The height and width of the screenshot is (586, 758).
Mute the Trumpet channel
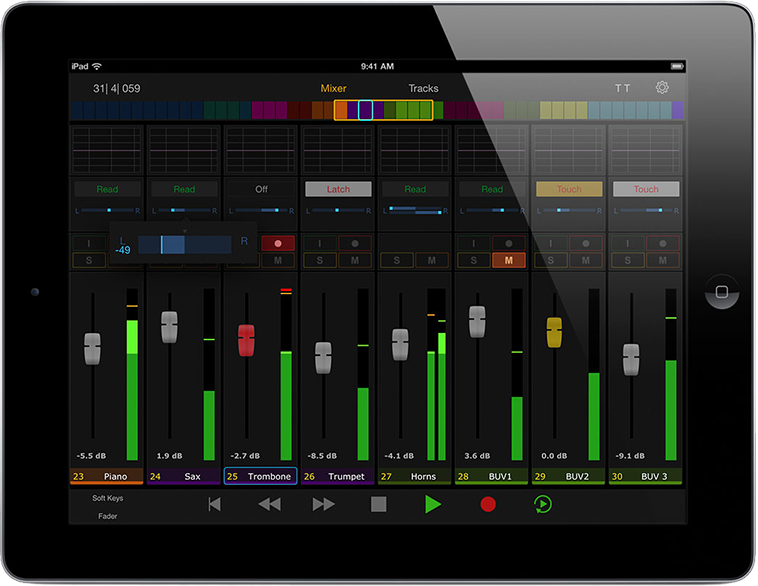355,260
